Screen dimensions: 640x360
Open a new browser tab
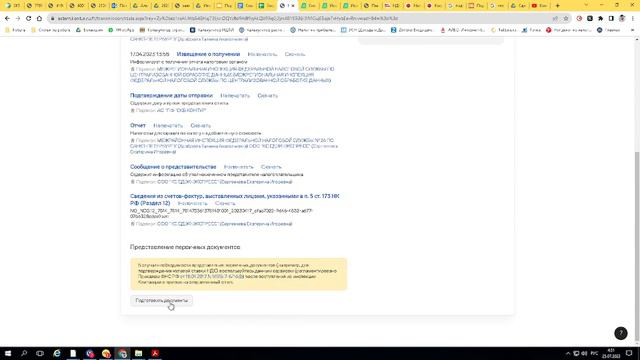(x=558, y=5)
